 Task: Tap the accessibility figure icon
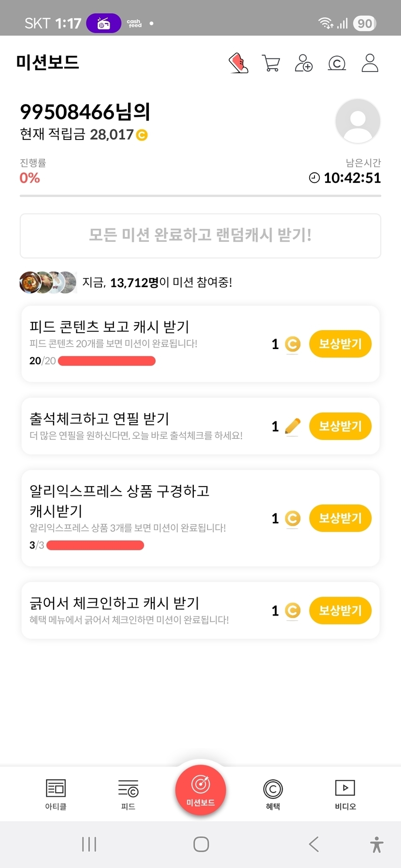click(x=376, y=845)
